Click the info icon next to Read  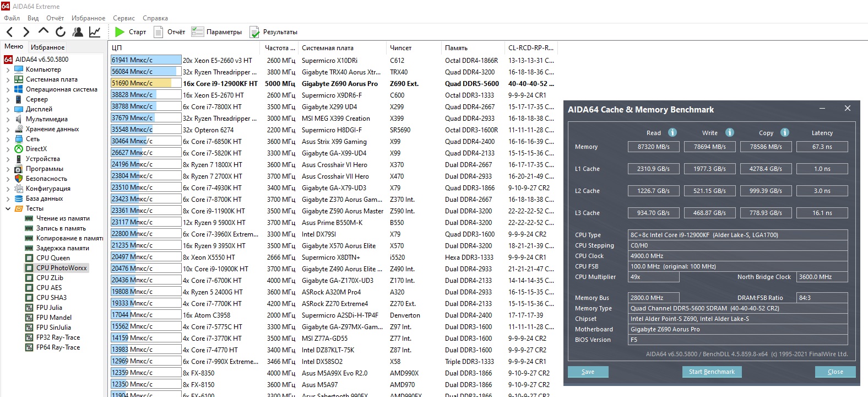pyautogui.click(x=672, y=132)
